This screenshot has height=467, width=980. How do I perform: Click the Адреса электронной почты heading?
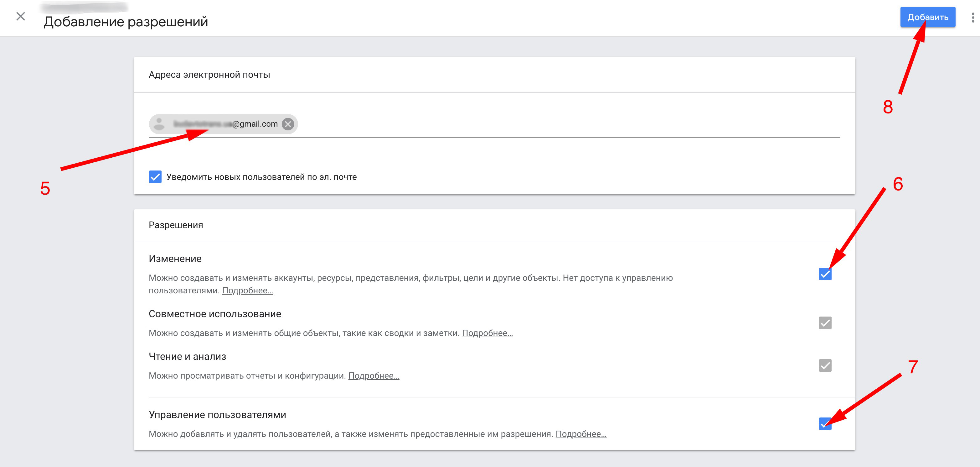click(x=209, y=75)
